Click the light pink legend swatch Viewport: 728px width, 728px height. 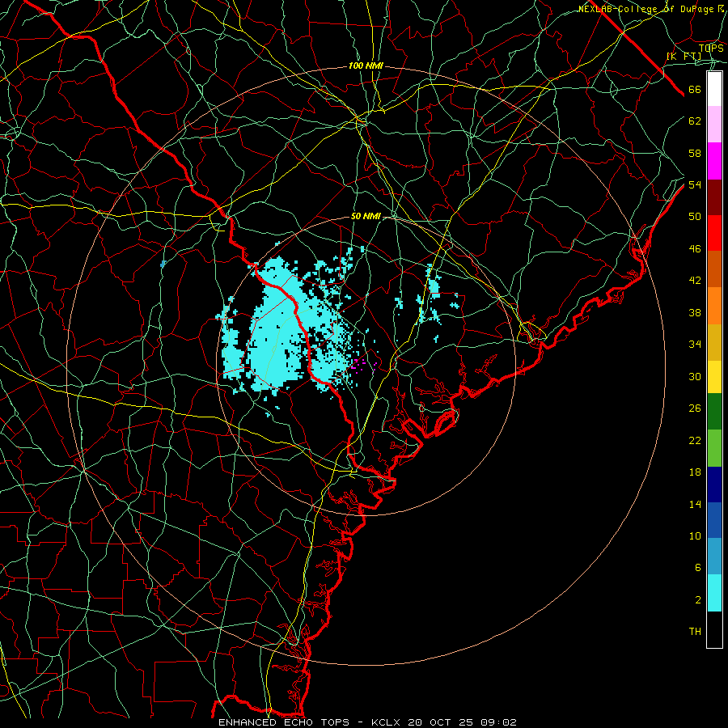click(x=714, y=125)
